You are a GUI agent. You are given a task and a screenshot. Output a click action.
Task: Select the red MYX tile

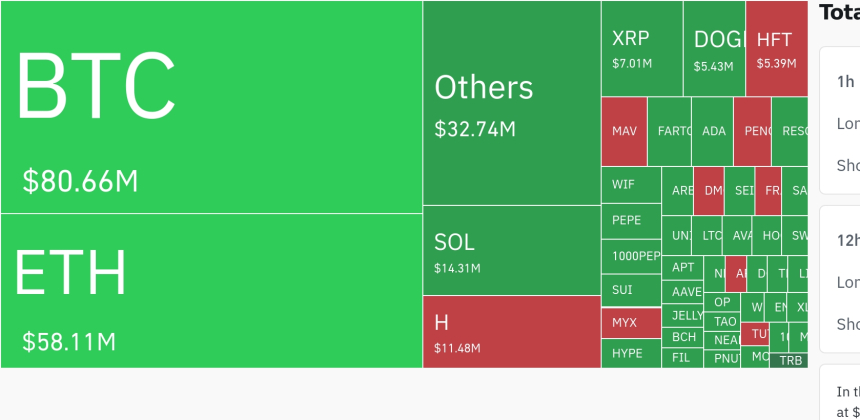point(631,323)
